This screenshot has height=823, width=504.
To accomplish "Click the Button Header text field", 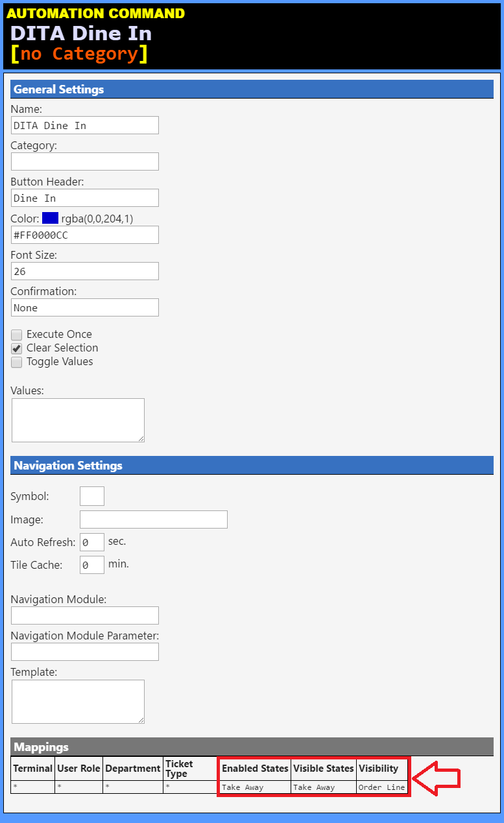I will (85, 198).
